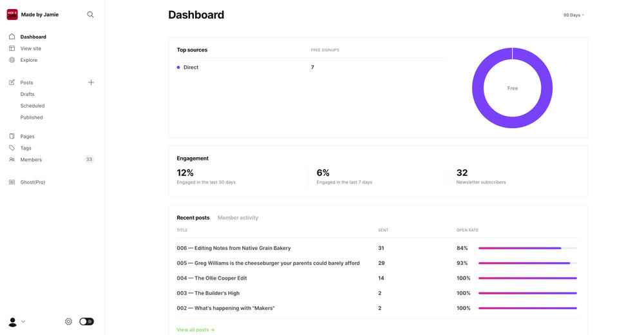Screen dimensions: 644x335
Task: Click the Made by Jamie site logo
Action: (12, 14)
